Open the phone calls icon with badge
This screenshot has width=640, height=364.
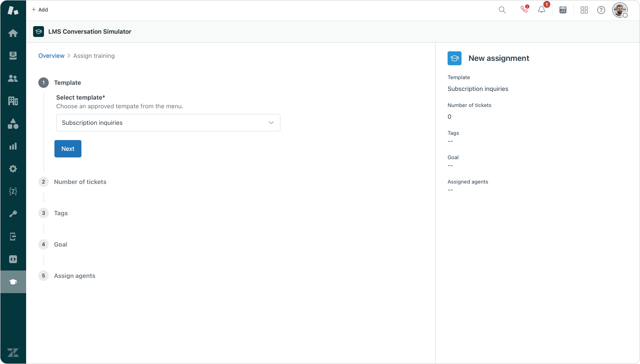525,10
